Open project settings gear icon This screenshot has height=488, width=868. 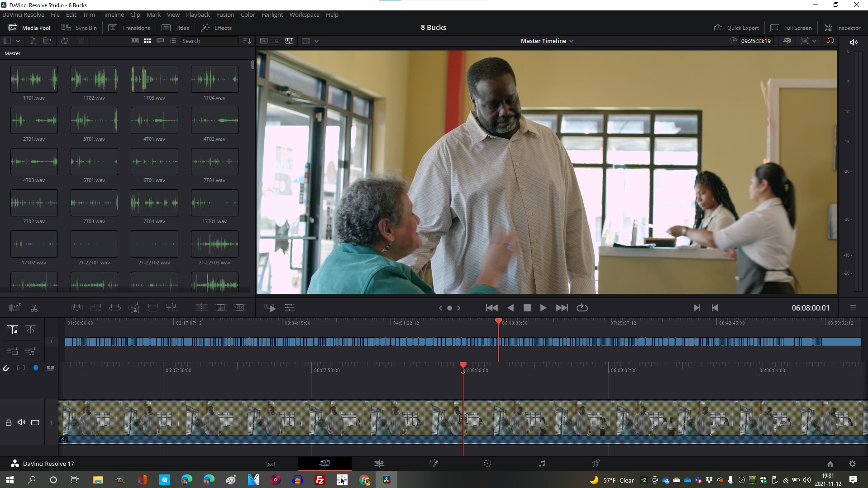(x=852, y=464)
